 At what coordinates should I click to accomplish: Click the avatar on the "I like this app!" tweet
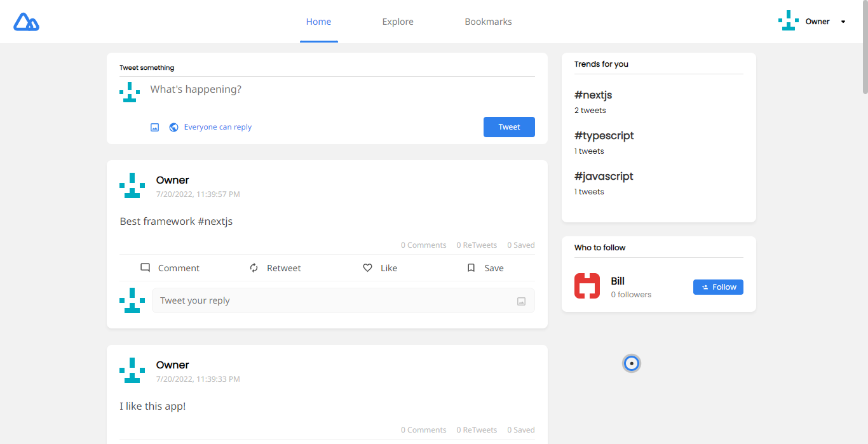click(x=132, y=370)
